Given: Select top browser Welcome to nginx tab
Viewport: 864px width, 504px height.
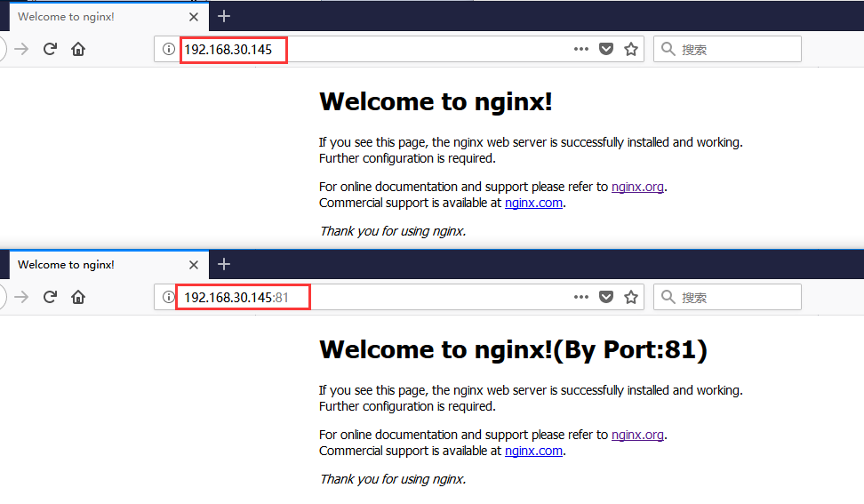Looking at the screenshot, I should [108, 17].
